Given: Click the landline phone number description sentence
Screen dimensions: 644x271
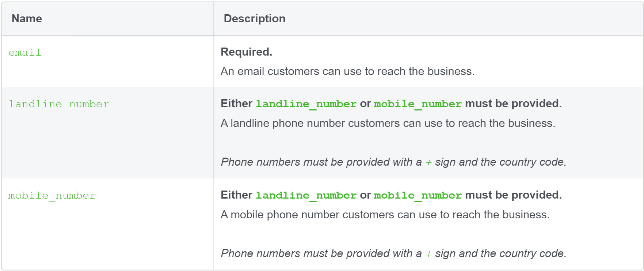Looking at the screenshot, I should click(388, 123).
